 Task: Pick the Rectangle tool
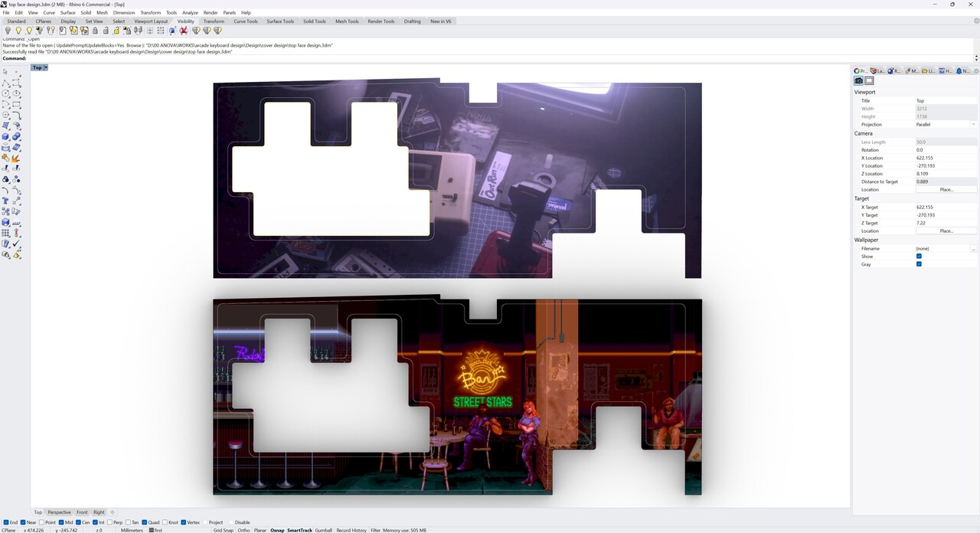pyautogui.click(x=16, y=104)
